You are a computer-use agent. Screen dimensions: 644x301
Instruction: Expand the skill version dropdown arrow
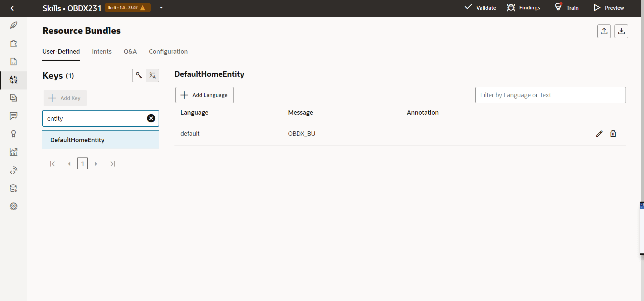pyautogui.click(x=161, y=8)
